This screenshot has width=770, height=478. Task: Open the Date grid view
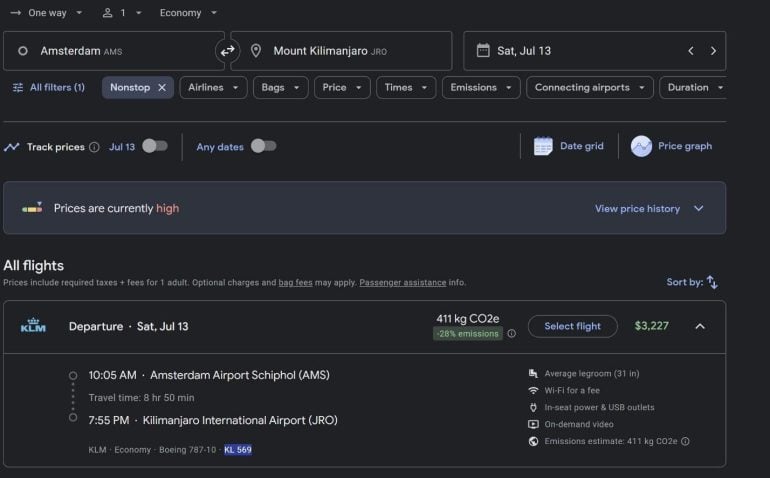click(569, 146)
